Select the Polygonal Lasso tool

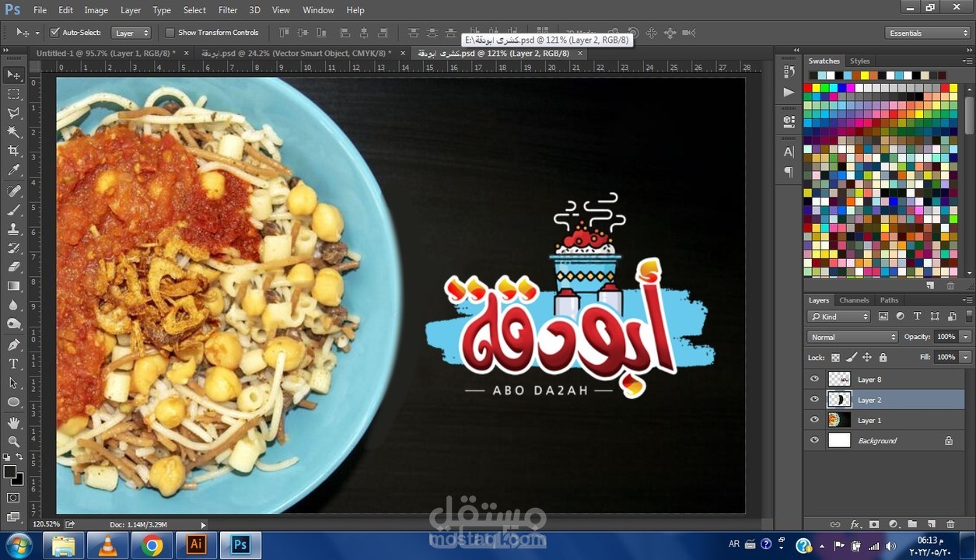(13, 114)
